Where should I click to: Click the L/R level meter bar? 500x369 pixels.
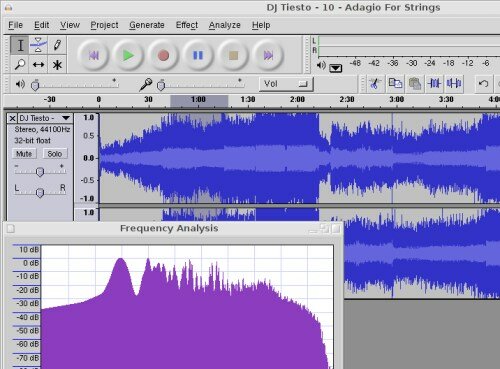(409, 46)
